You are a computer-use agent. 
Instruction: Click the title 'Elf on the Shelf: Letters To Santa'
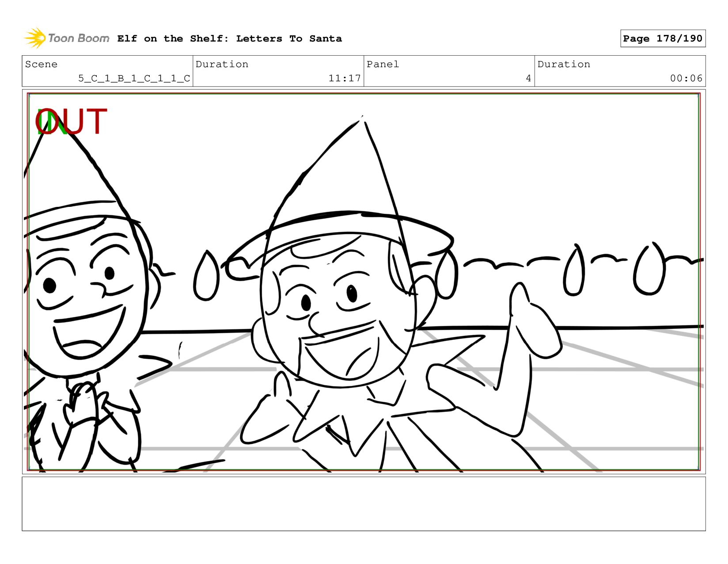(x=229, y=38)
